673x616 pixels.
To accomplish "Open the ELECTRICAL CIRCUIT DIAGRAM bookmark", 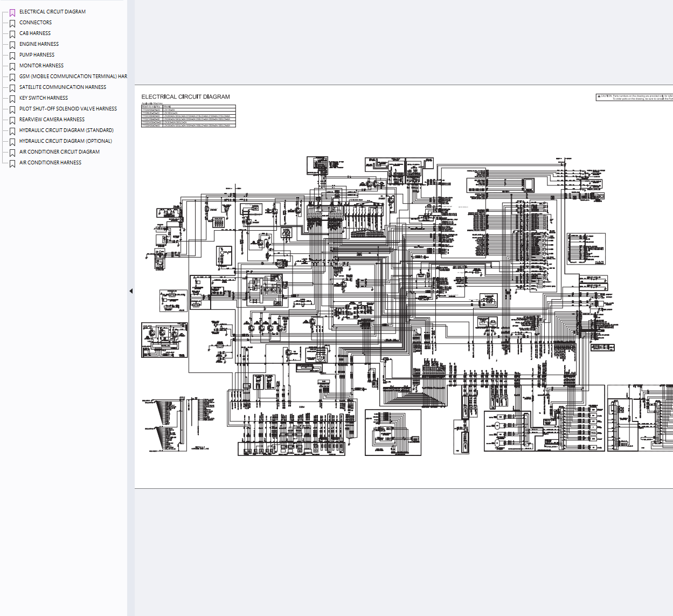I will coord(52,12).
